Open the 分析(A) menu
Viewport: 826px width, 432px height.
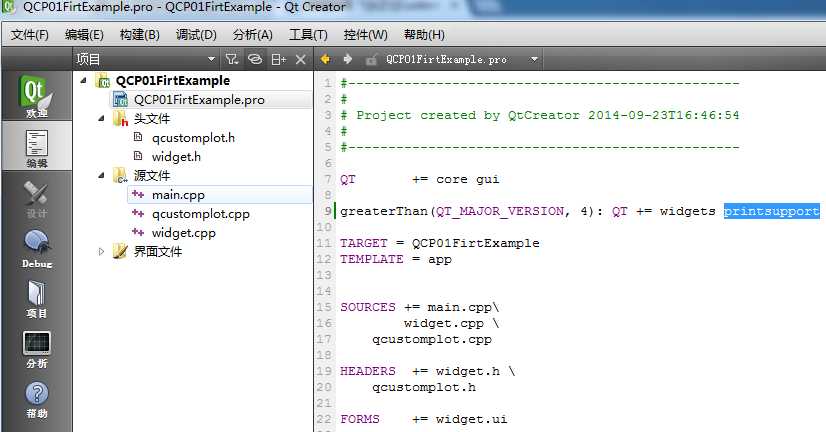(x=253, y=35)
